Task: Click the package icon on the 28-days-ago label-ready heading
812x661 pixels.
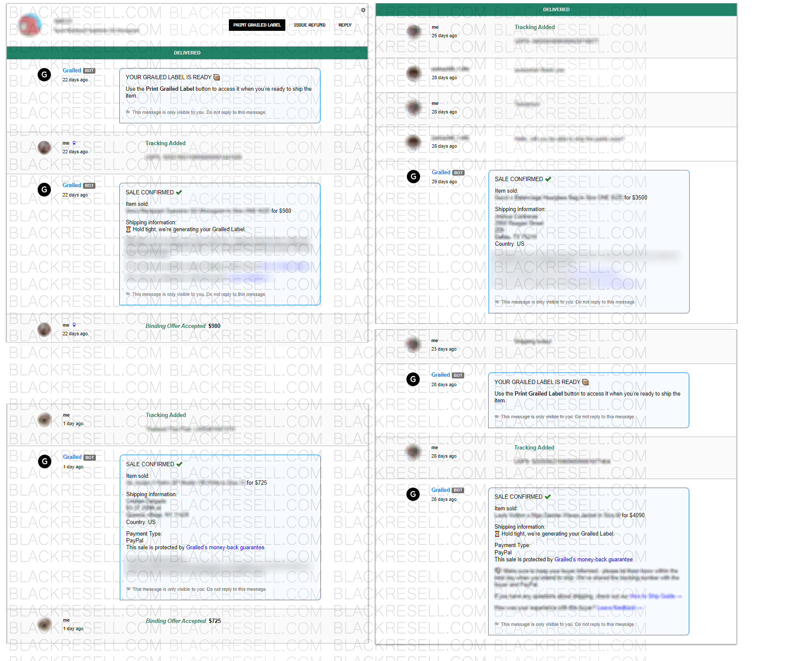Action: pos(585,382)
